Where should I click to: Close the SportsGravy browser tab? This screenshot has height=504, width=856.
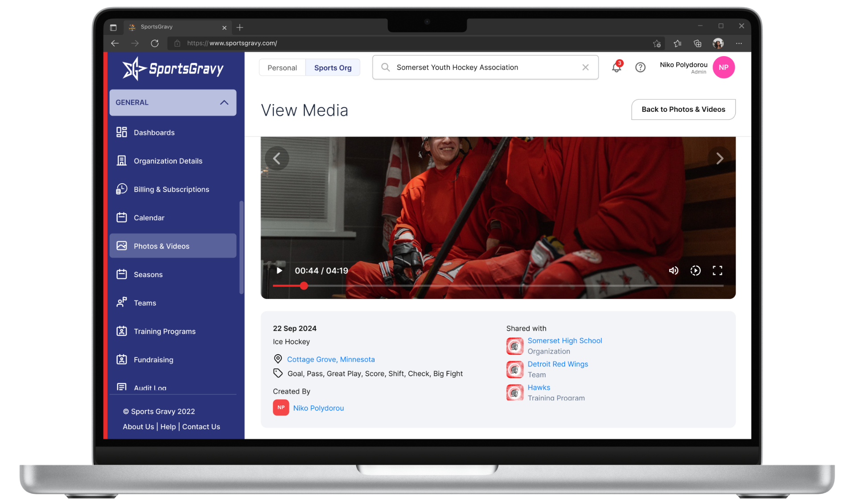(224, 28)
